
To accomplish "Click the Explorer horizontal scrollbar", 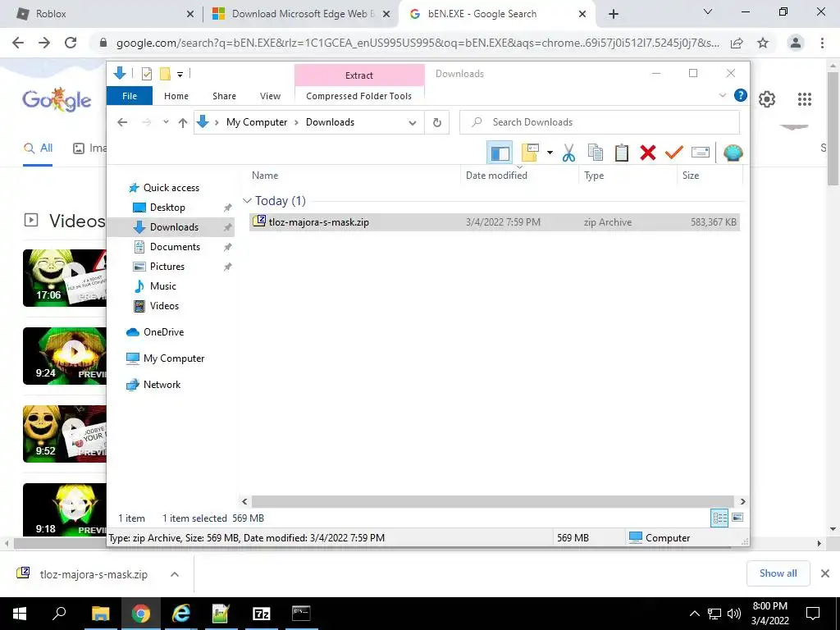I will 493,501.
